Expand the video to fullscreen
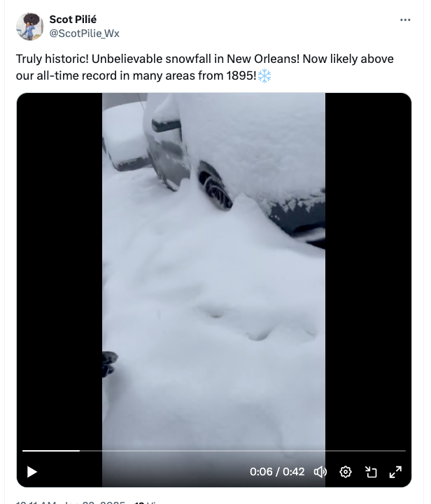The width and height of the screenshot is (431, 504). (x=395, y=472)
